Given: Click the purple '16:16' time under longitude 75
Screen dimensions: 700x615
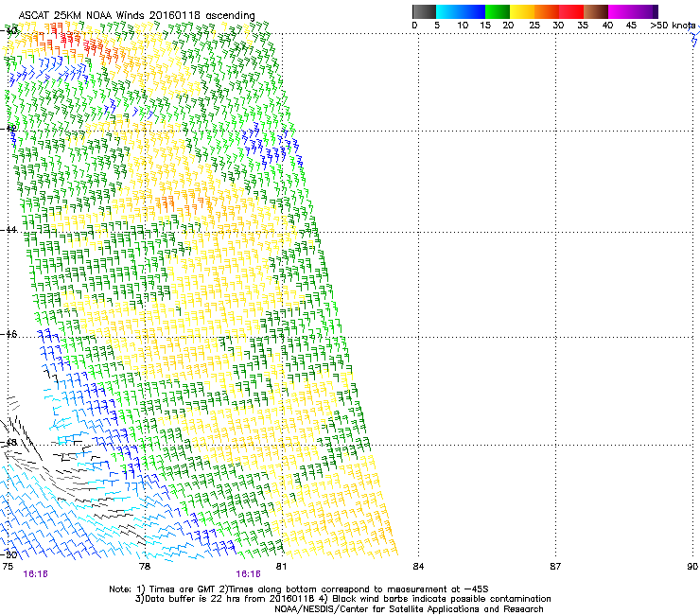Looking at the screenshot, I should coord(35,574).
